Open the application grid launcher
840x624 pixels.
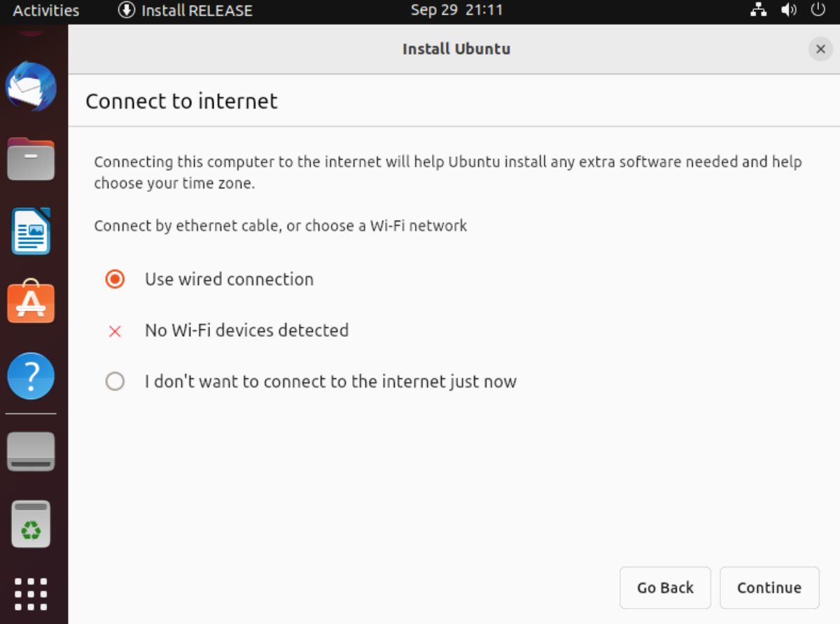click(31, 592)
